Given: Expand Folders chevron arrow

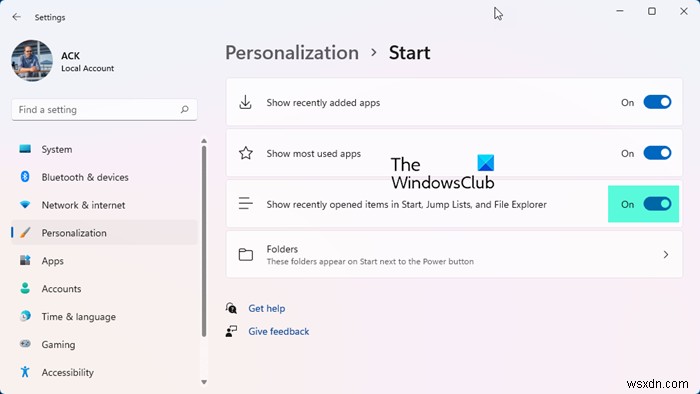Looking at the screenshot, I should (x=666, y=255).
